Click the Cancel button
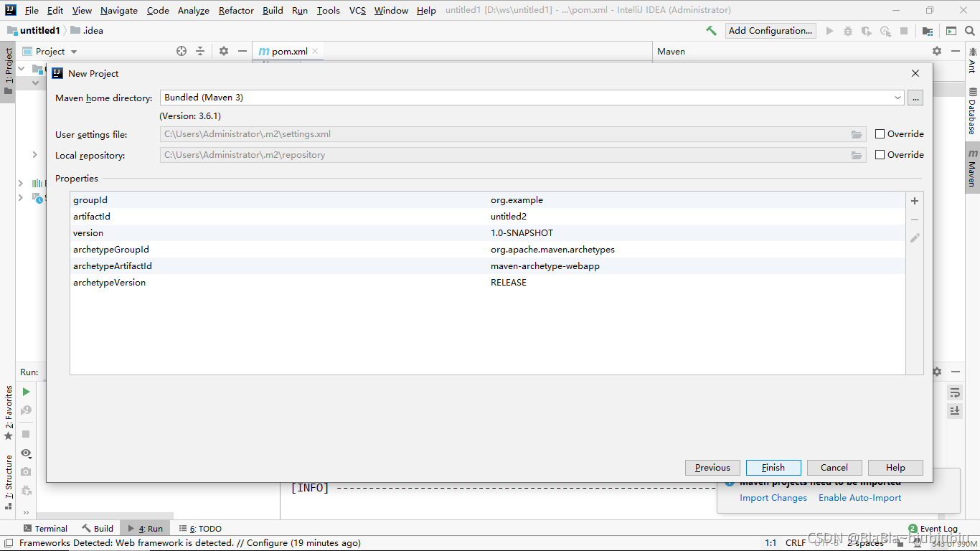Screen dimensions: 980x551 coord(834,468)
